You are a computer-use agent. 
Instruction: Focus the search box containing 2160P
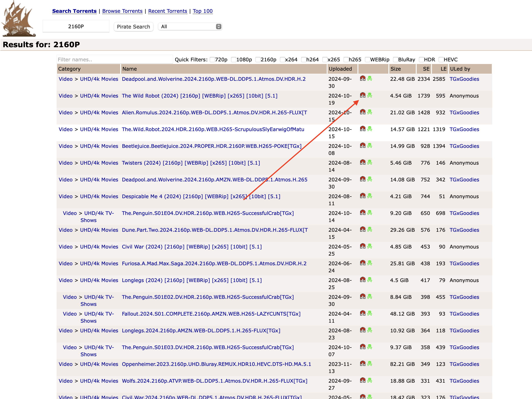point(76,26)
